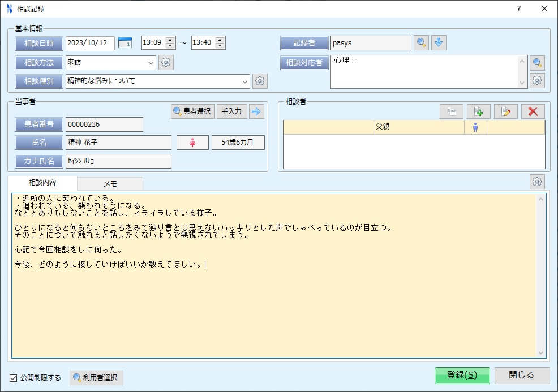Image resolution: width=558 pixels, height=392 pixels.
Task: Open settings gear next to 相談種別
Action: (260, 81)
